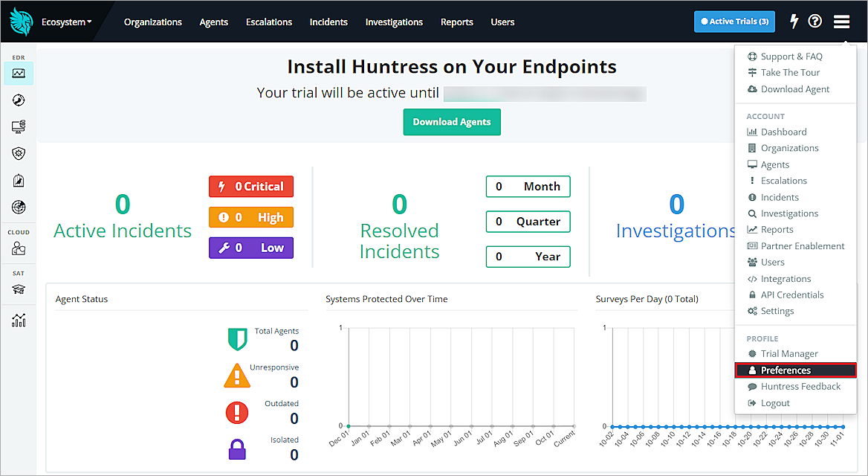The height and width of the screenshot is (476, 868).
Task: Open the Incidents menu item in the navigation bar
Action: click(x=328, y=22)
